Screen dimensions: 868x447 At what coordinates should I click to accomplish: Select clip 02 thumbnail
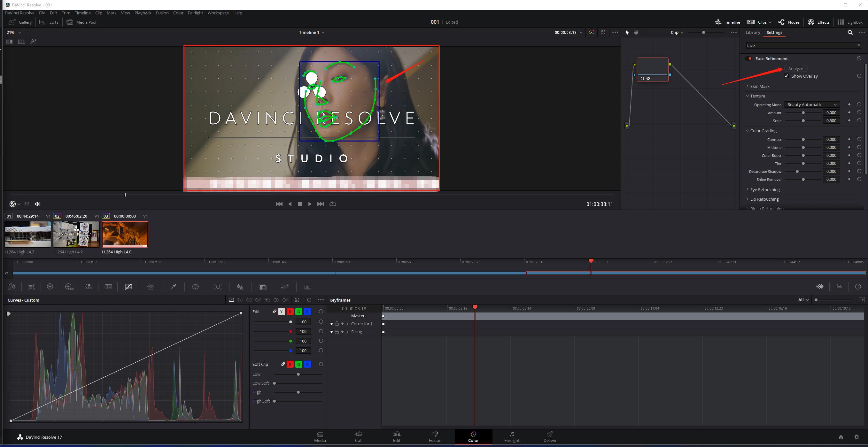[76, 234]
